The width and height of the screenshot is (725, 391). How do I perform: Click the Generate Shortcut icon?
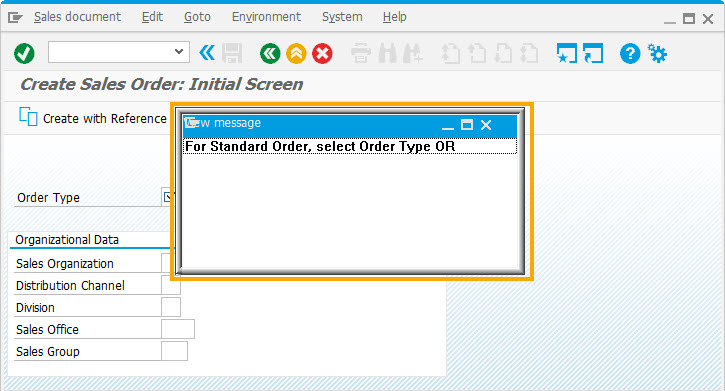click(593, 53)
